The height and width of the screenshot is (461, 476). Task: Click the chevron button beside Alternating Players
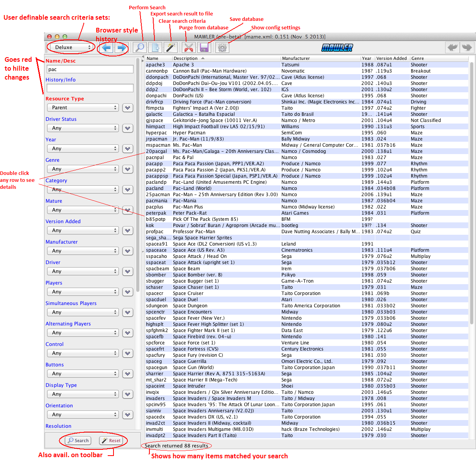click(x=128, y=333)
